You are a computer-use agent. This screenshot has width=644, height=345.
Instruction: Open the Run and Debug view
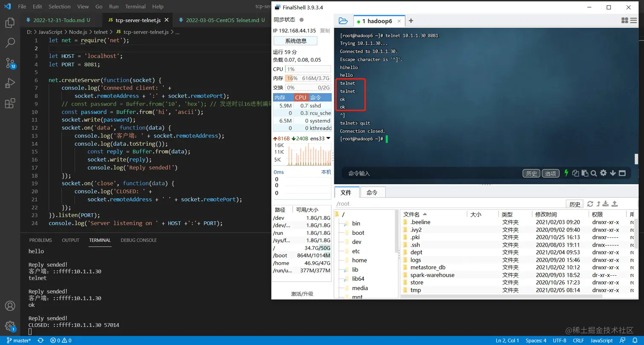pos(10,83)
